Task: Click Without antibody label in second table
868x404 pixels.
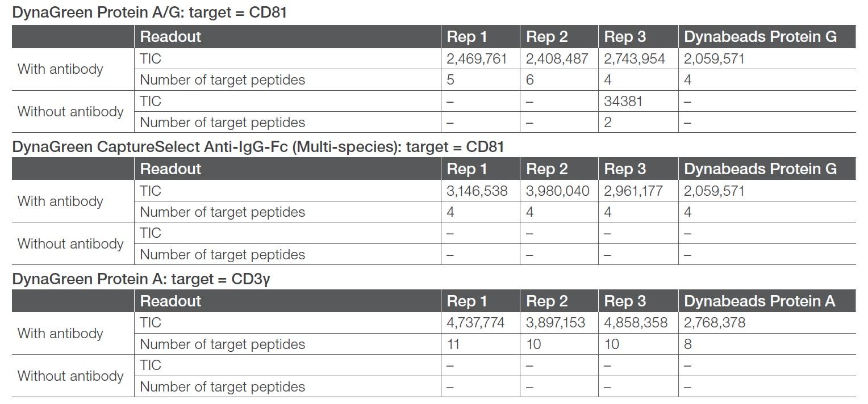Action: point(70,243)
